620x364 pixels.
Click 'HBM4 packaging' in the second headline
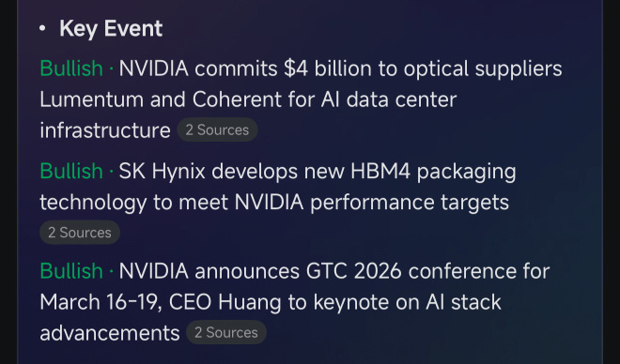[x=433, y=172]
